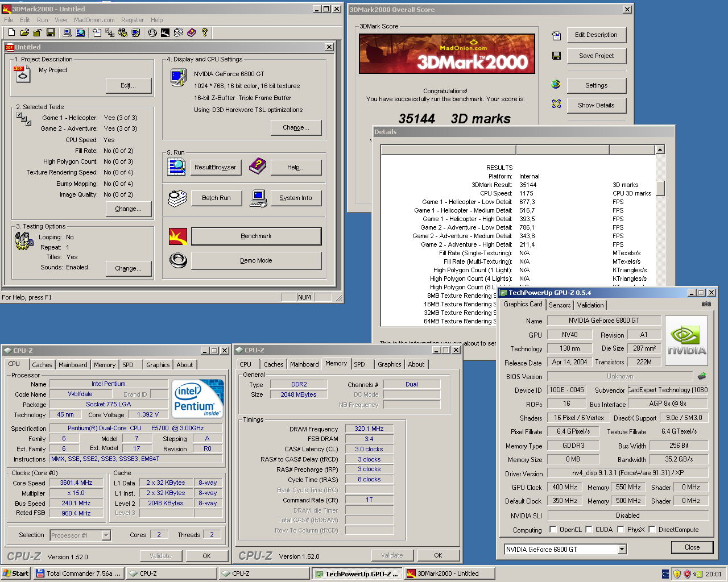Click the Display Settings monitor toolbar icon
728x582 pixels.
136,33
